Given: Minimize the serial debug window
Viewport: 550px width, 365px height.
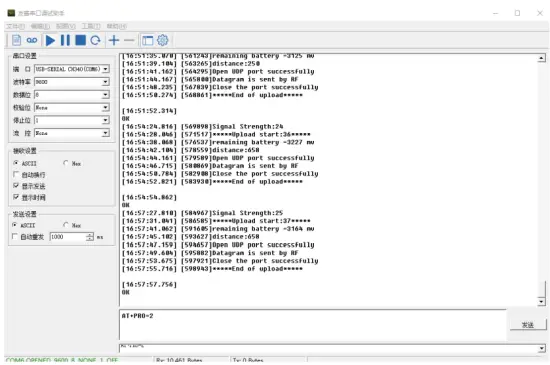Looking at the screenshot, I should coord(495,13).
